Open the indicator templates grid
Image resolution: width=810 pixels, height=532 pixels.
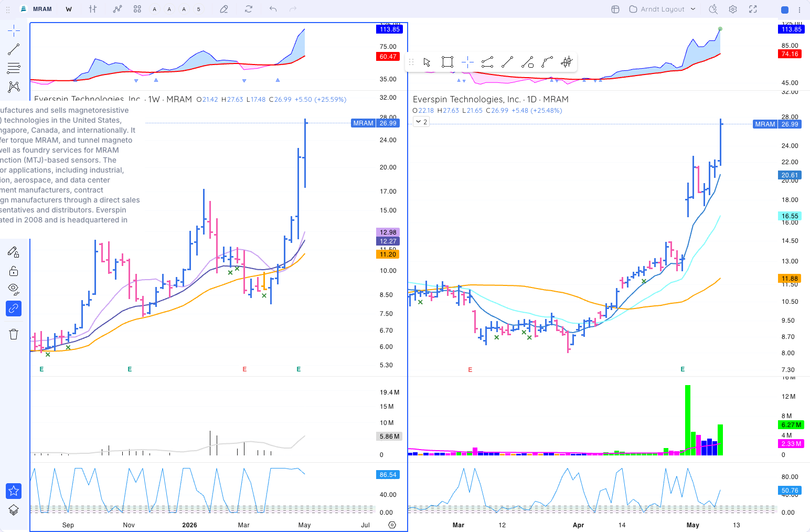137,9
